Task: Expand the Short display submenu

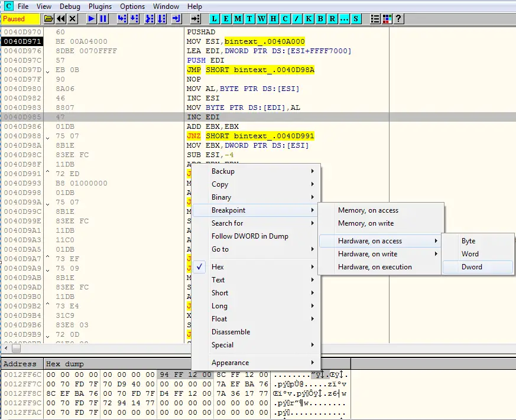Action: click(x=256, y=293)
